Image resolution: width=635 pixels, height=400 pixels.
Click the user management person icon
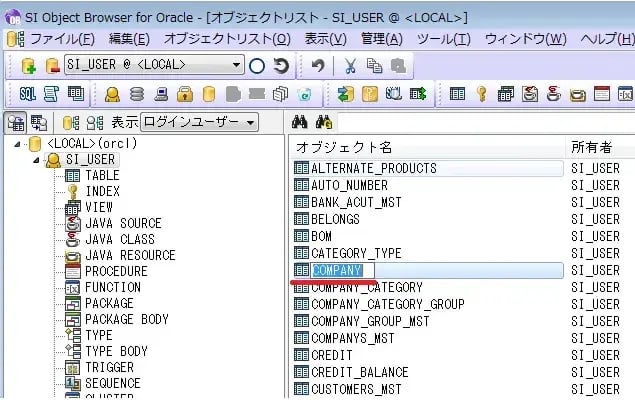pos(113,94)
